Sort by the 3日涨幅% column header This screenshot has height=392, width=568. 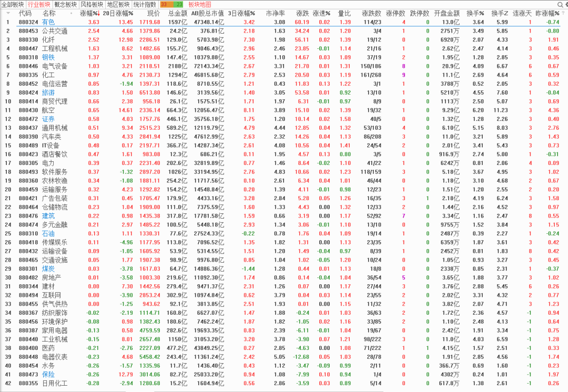pos(241,13)
